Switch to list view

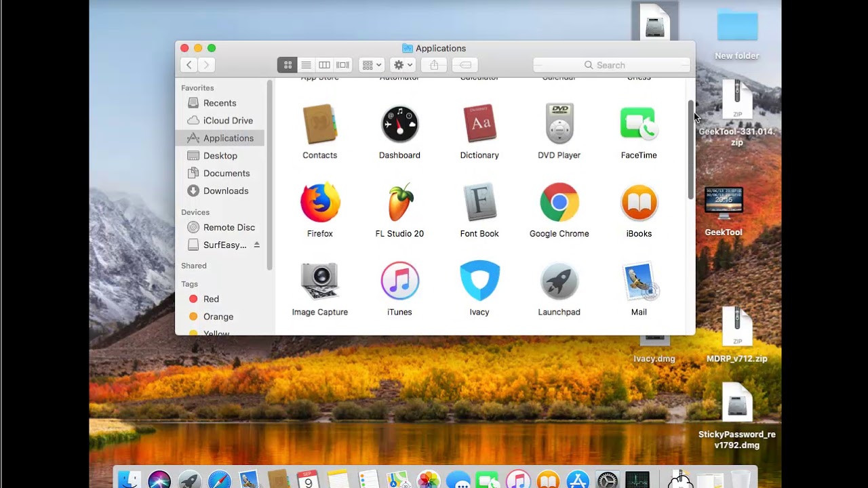click(306, 65)
